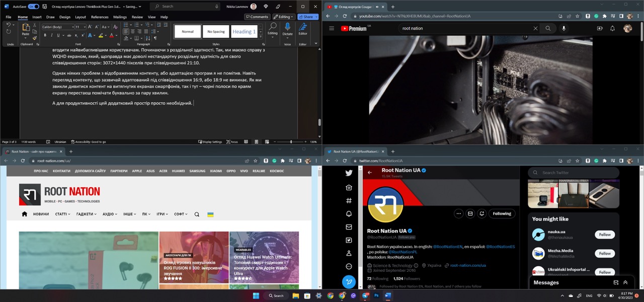The width and height of the screenshot is (644, 302).
Task: Click Cut scissors icon in Word Clipboard
Action: 35,25
